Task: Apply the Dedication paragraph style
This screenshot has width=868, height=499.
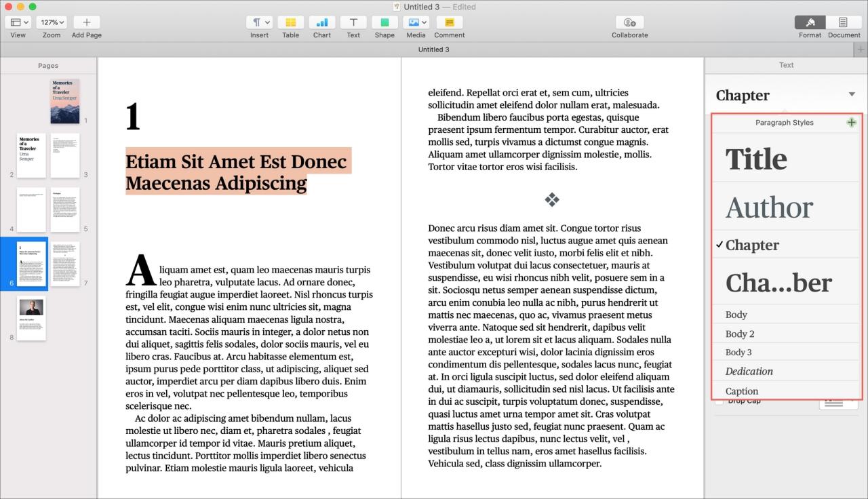Action: (785, 371)
